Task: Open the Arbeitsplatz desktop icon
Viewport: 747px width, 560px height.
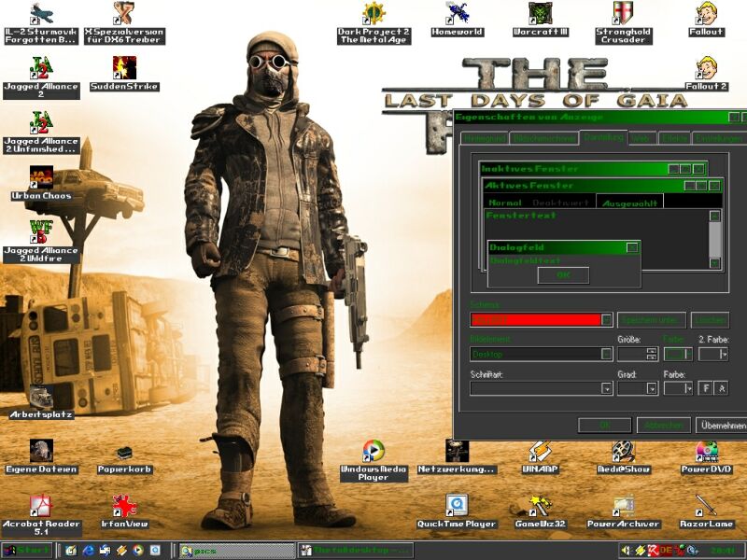Action: [x=41, y=402]
